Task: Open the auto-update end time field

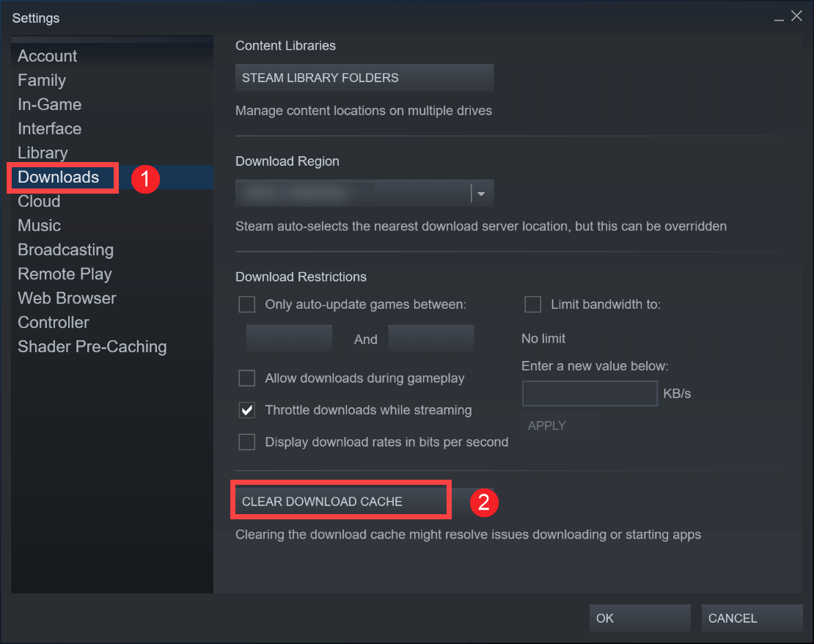Action: click(x=431, y=338)
